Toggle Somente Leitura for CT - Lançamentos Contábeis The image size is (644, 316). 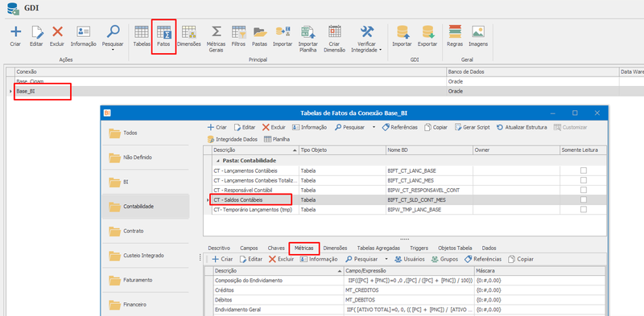click(583, 170)
